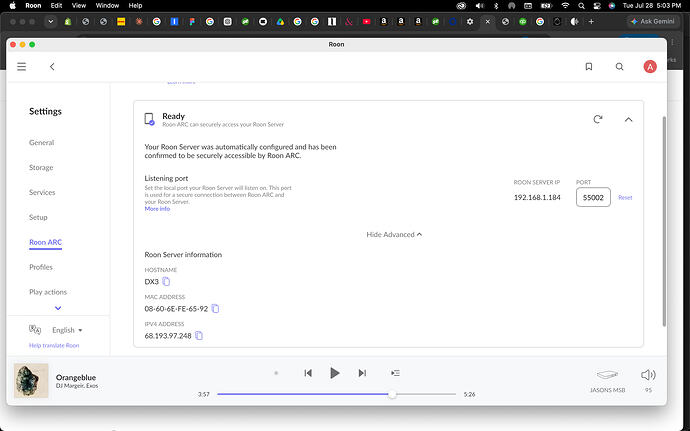Open the profile avatar 'A'
690x431 pixels.
point(650,66)
